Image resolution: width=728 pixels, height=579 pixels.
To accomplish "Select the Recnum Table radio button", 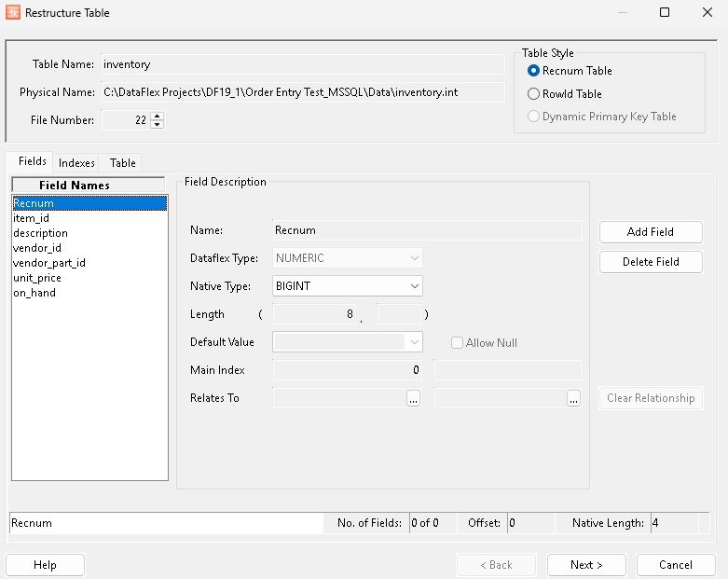I will tap(534, 71).
